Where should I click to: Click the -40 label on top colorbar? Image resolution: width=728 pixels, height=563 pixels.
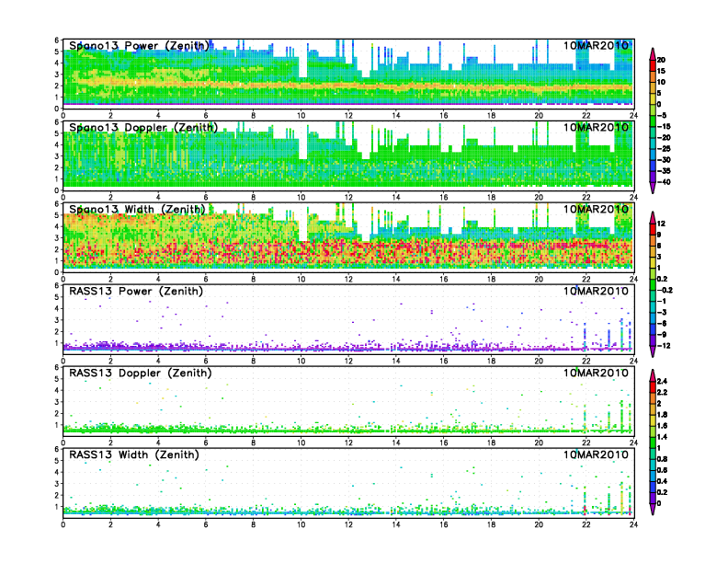[x=664, y=182]
